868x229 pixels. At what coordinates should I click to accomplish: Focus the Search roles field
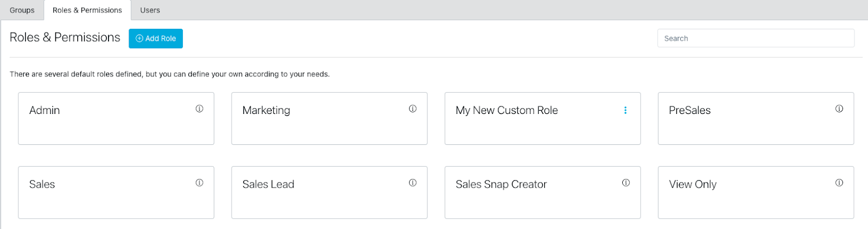coord(756,39)
